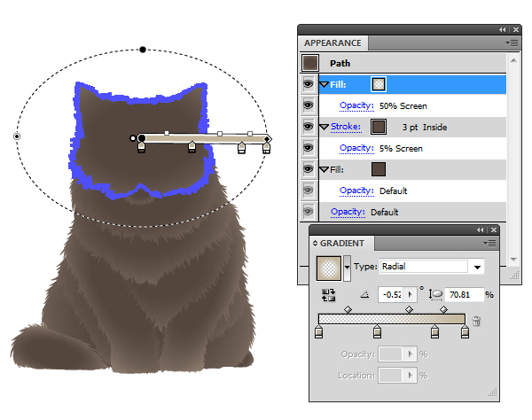Toggle visibility of 50% Screen opacity row
This screenshot has width=532, height=420.
[308, 105]
